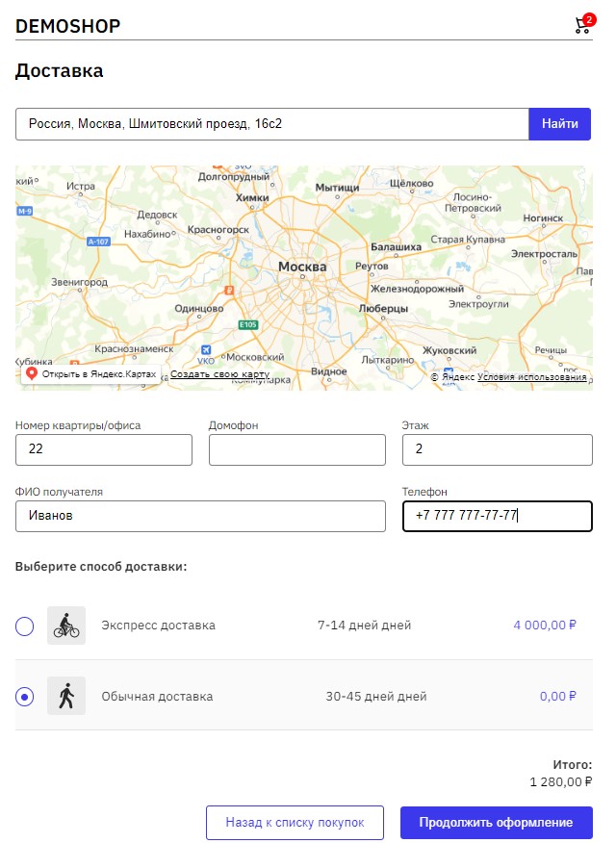This screenshot has height=843, width=616.
Task: Click Красногорск label on the map
Action: 218,230
